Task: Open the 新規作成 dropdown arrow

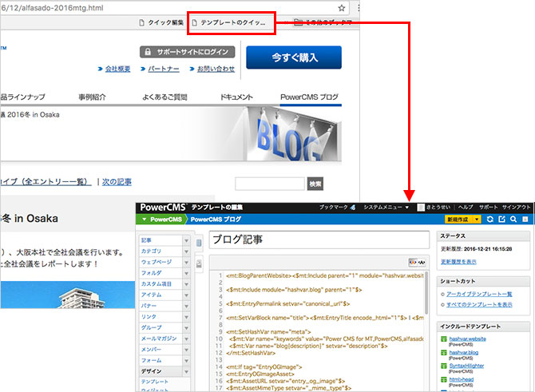Action: [x=477, y=220]
